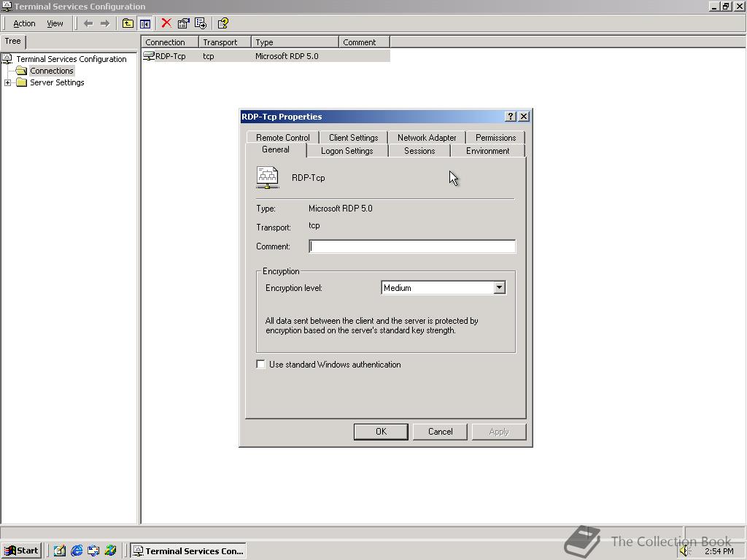747x560 pixels.
Task: Switch to the Sessions tab
Action: 419,150
